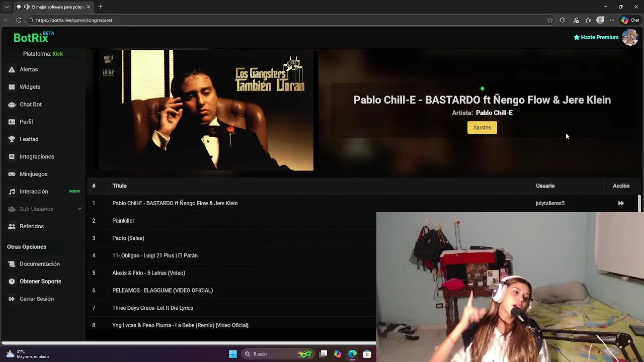Click the Alertas warning-triangle icon
Image resolution: width=644 pixels, height=362 pixels.
click(x=12, y=69)
